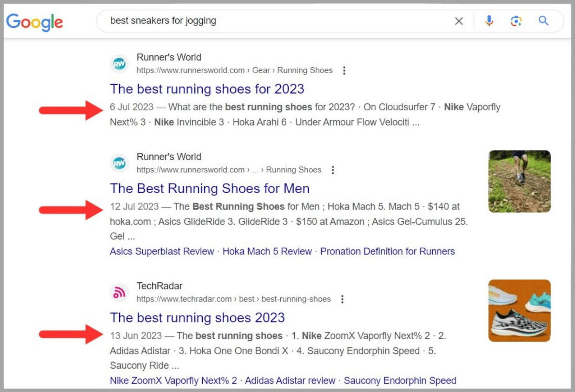Open Google Lens image search
The height and width of the screenshot is (392, 575).
pos(516,21)
